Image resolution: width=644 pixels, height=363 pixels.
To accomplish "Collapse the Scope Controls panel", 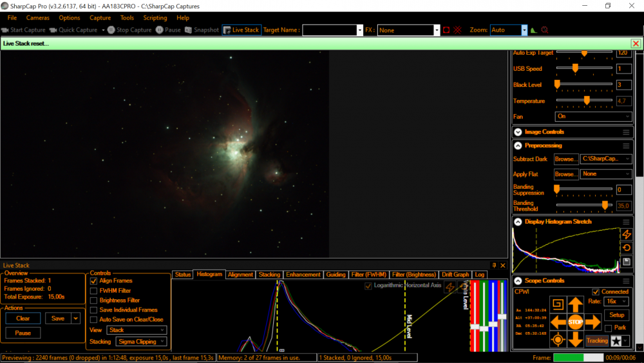I will pyautogui.click(x=518, y=280).
